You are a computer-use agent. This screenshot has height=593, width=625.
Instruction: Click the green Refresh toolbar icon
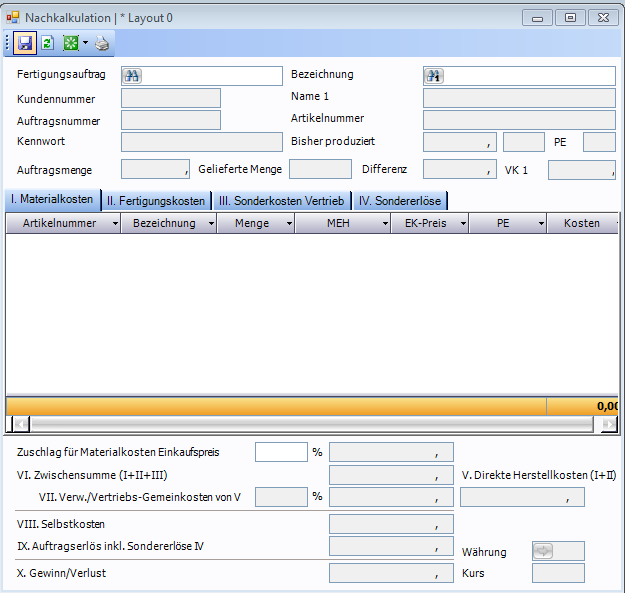pyautogui.click(x=47, y=43)
